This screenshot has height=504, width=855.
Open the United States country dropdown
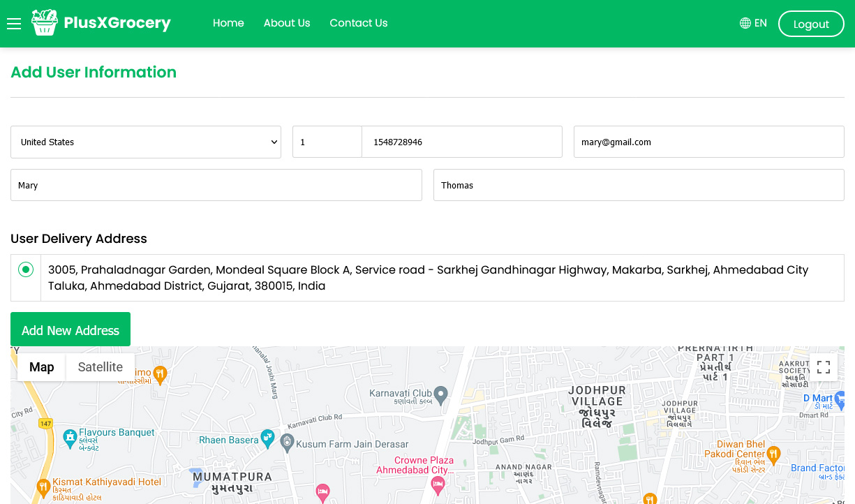tap(146, 142)
